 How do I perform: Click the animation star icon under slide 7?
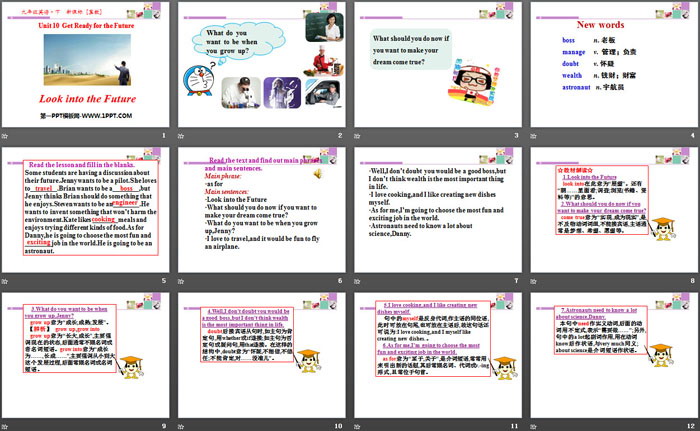(357, 281)
